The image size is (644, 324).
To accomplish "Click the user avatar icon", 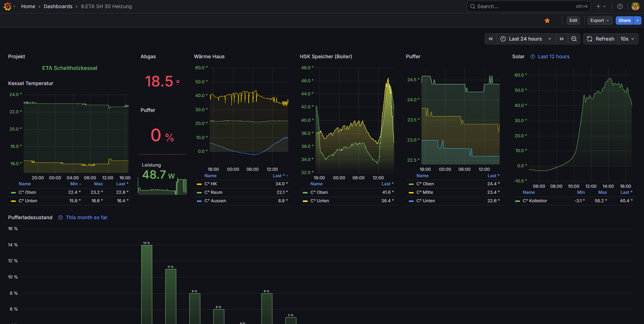I will click(636, 6).
